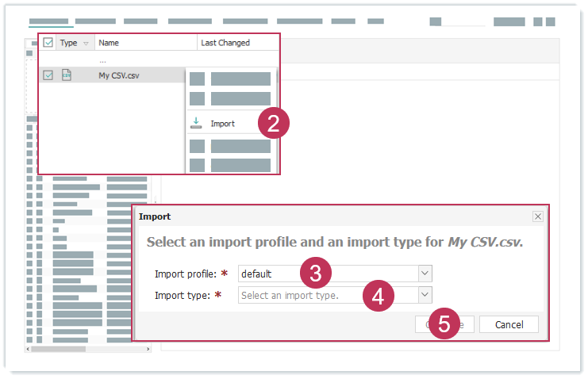Click the red step 4 callout badge
588x379 pixels.
pos(378,296)
